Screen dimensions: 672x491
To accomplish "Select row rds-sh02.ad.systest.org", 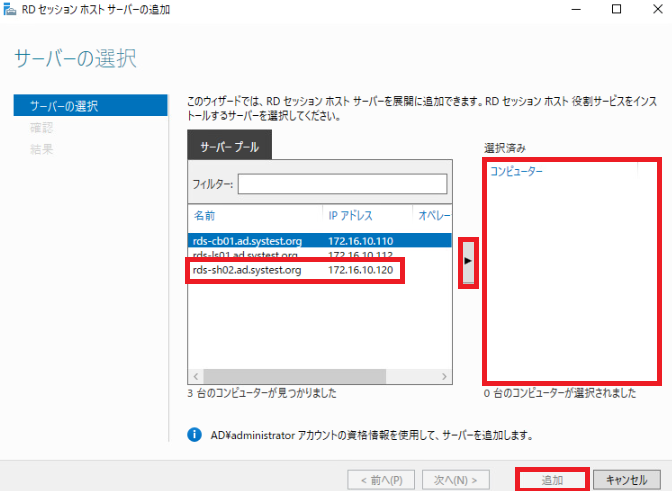I will click(319, 270).
